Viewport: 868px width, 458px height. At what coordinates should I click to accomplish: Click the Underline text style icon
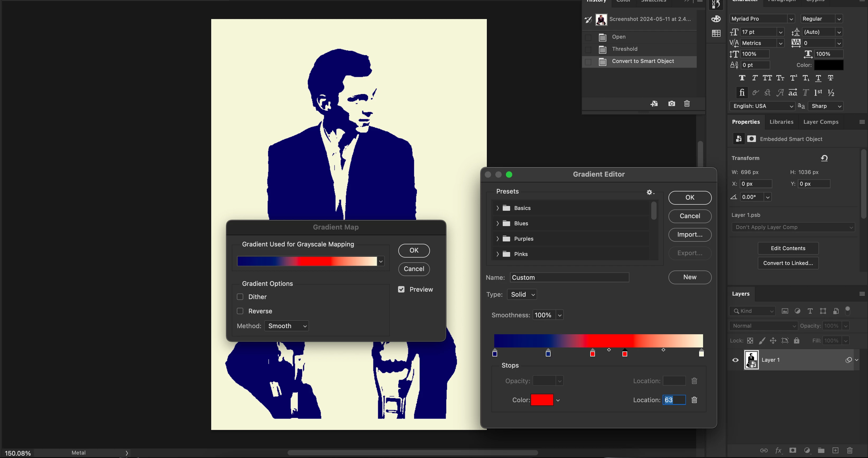pos(818,78)
